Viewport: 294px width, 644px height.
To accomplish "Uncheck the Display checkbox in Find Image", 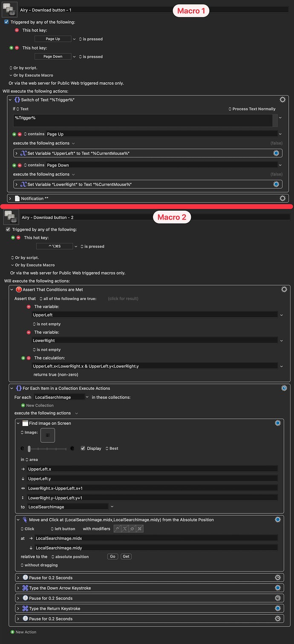I will click(83, 448).
